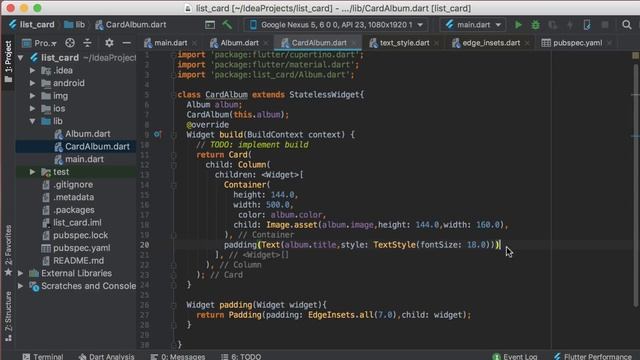Image resolution: width=640 pixels, height=360 pixels.
Task: Close the Album.dart editor tab
Action: [266, 43]
